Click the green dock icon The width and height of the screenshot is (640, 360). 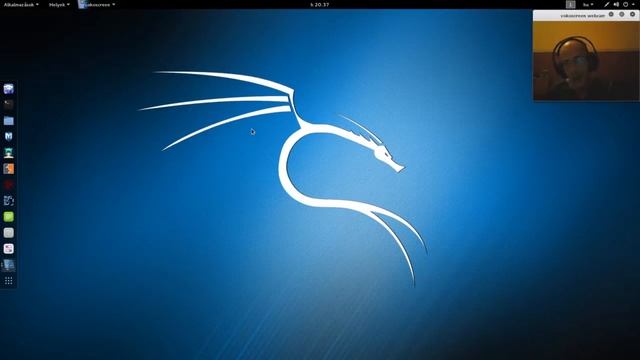click(9, 217)
